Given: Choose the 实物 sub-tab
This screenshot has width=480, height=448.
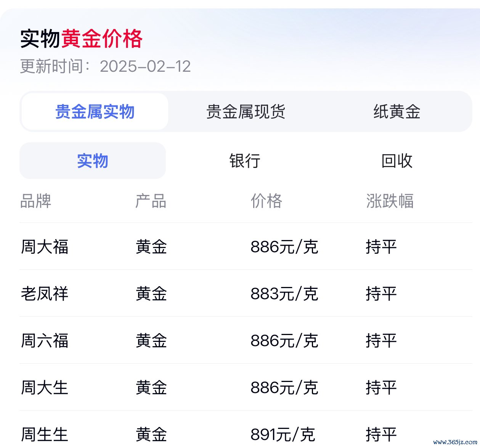Looking at the screenshot, I should click(x=93, y=161).
